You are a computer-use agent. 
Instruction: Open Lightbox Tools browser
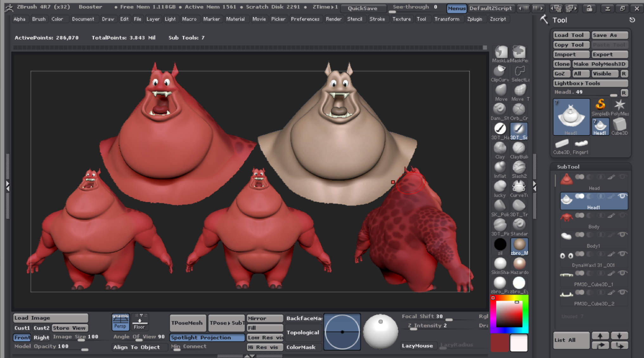[x=590, y=83]
